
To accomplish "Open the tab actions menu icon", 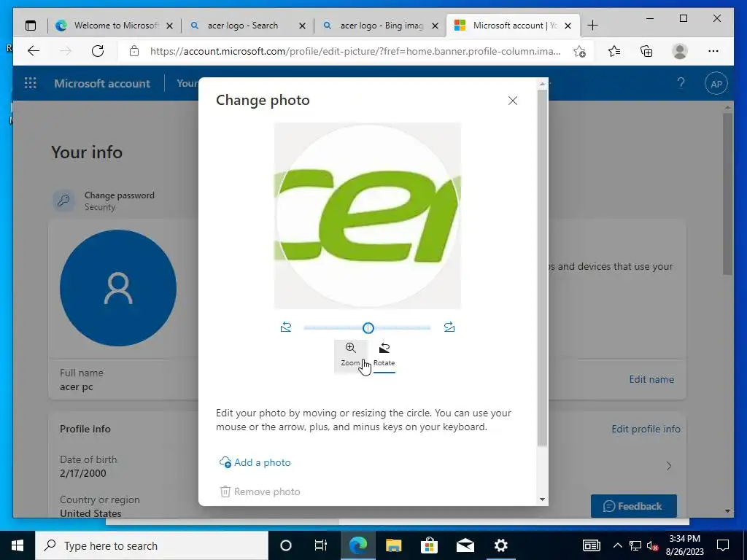I will (31, 26).
